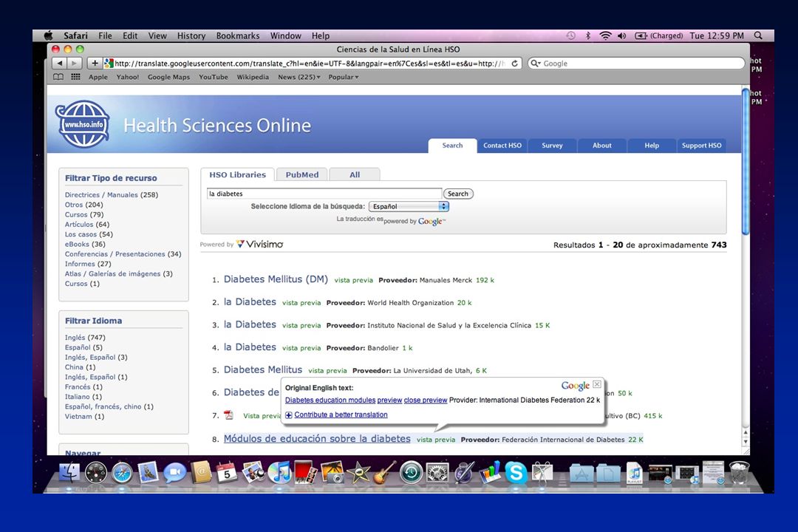Expand the plus icon beside Contribute a better translation
The width and height of the screenshot is (798, 532).
[x=289, y=415]
